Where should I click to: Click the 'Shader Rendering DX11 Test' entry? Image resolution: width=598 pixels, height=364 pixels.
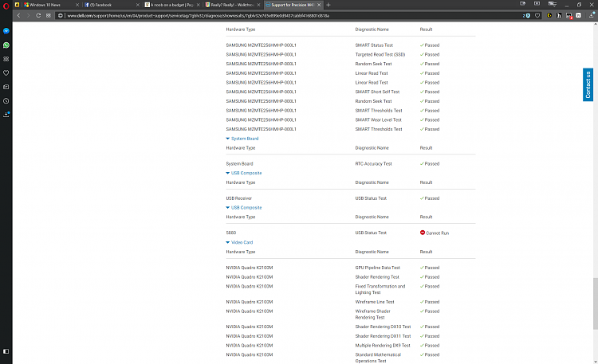[383, 336]
